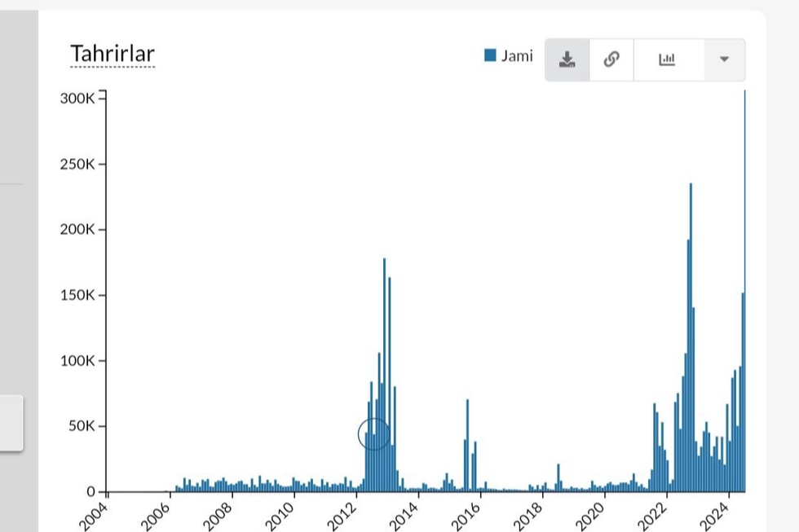Click the chain link permalink icon
This screenshot has width=799, height=532.
(x=611, y=59)
